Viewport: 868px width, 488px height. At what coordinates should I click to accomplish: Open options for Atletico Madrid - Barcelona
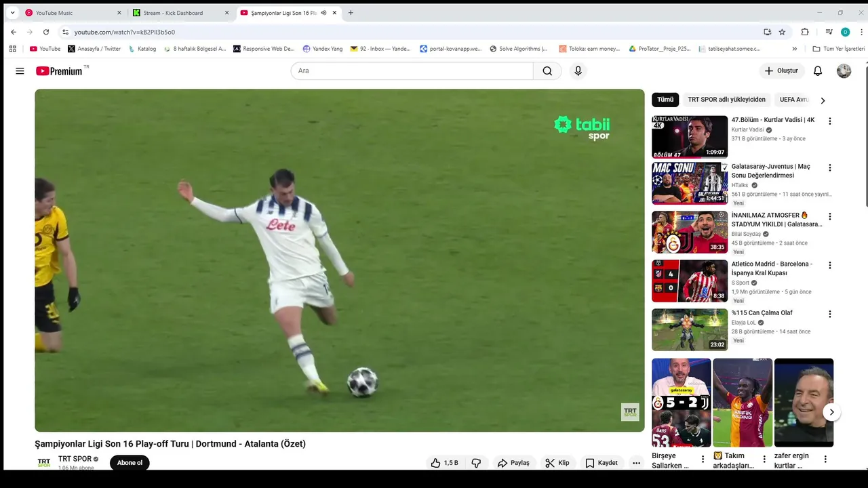click(x=829, y=265)
